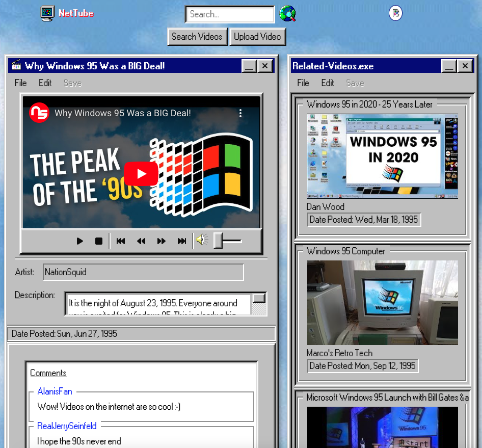482x448 pixels.
Task: Click the 'Dan Wood' author name
Action: [x=325, y=207]
